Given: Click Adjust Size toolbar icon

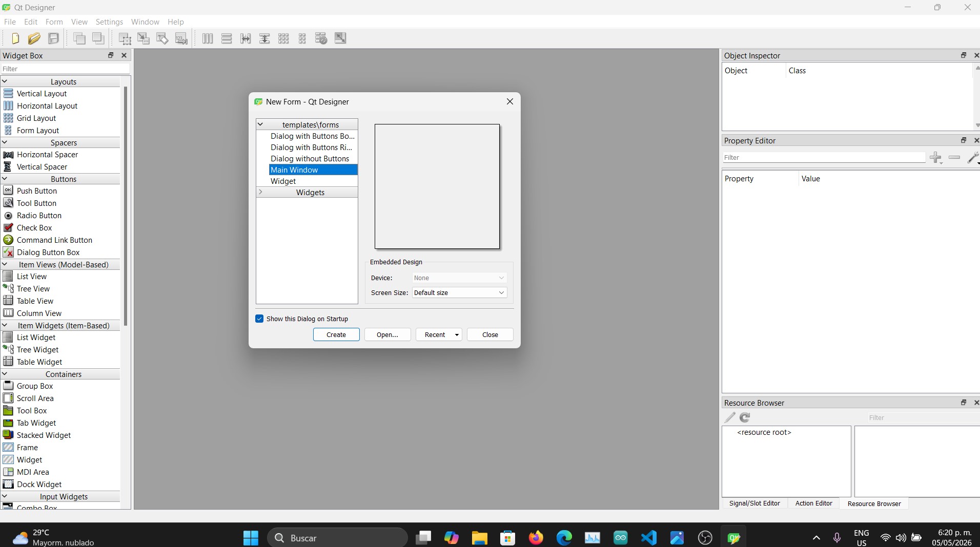Looking at the screenshot, I should click(340, 38).
